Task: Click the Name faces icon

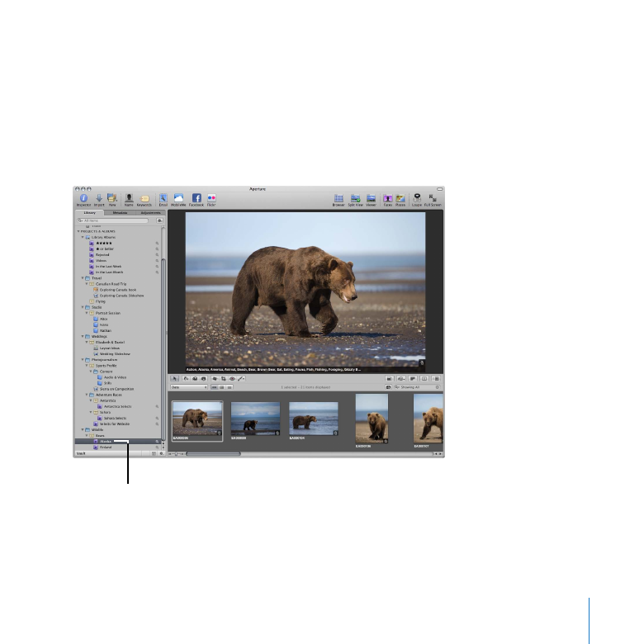Action: point(129,198)
